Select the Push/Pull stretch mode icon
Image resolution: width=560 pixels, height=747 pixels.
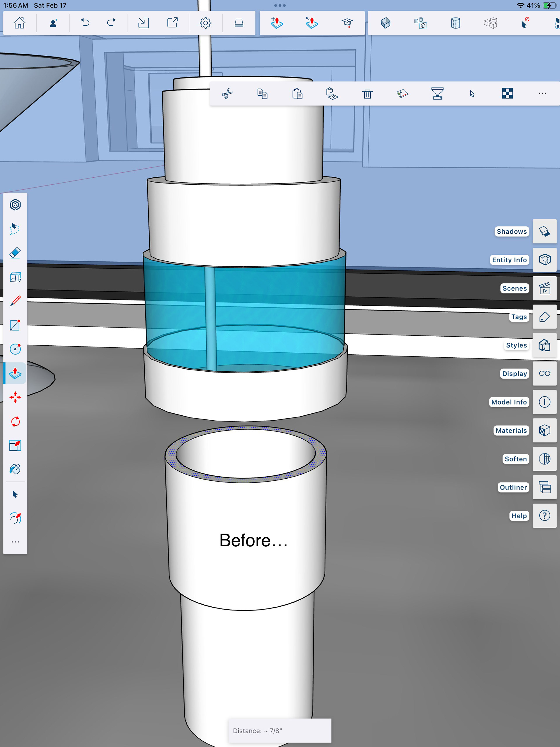(311, 23)
